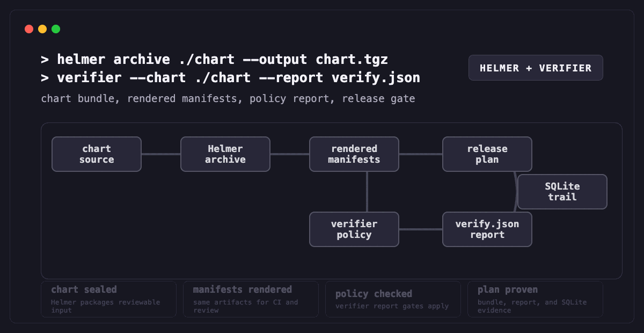Click the HELMER + VERIFIER badge
Screen dimensions: 644x333
[536, 68]
